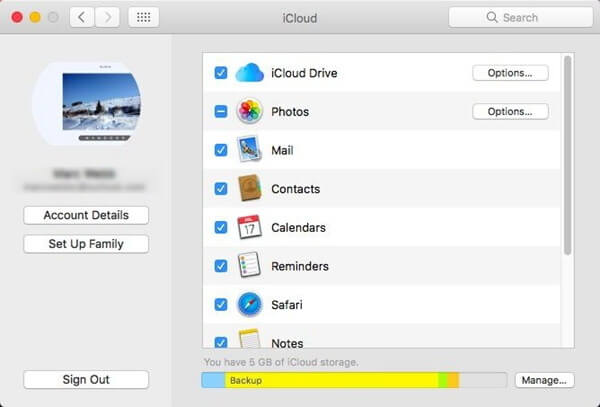Click the Photos app icon

(x=249, y=112)
